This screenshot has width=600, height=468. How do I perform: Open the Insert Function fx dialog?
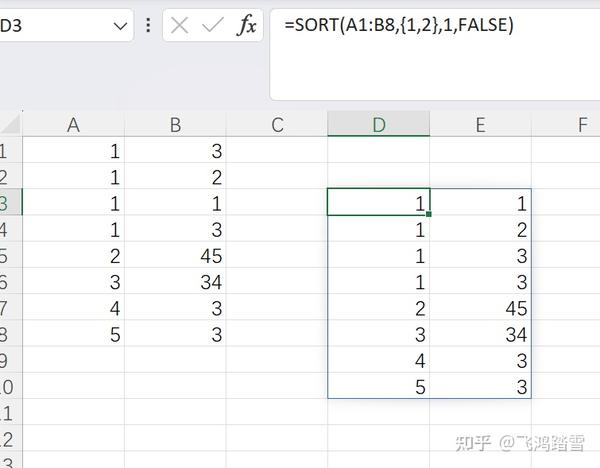tap(246, 26)
